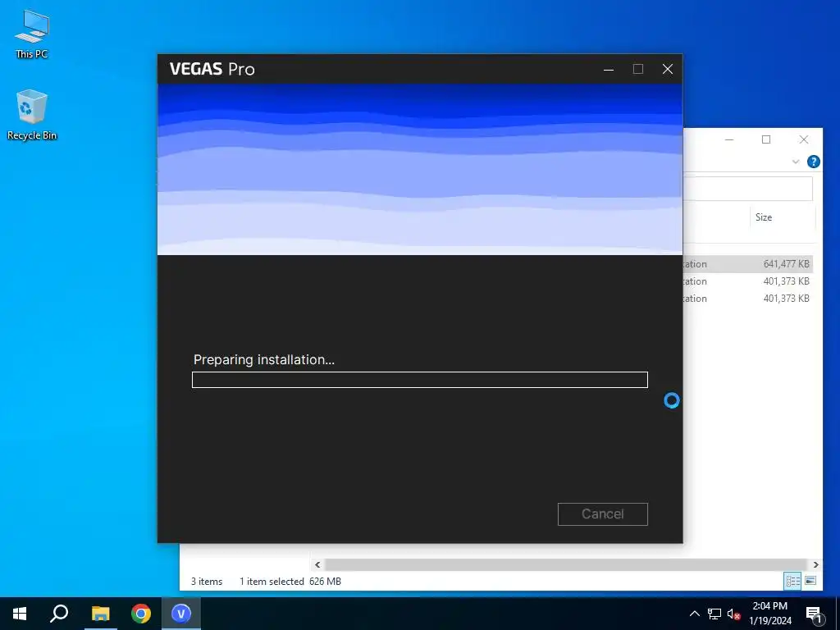Image resolution: width=840 pixels, height=630 pixels.
Task: Click the 626 MB status bar text
Action: [x=325, y=582]
